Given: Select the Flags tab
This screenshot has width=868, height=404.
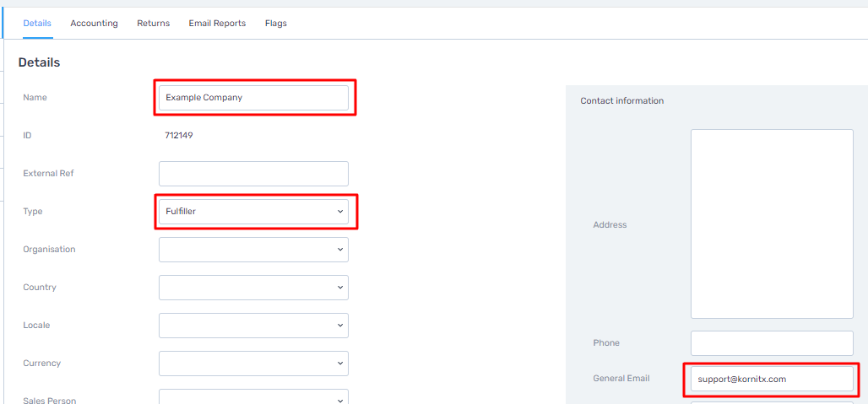Looking at the screenshot, I should [x=275, y=24].
